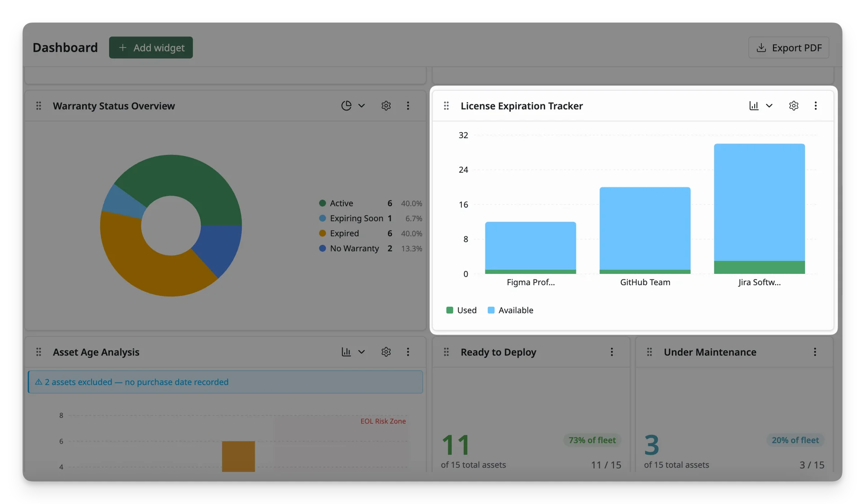Image resolution: width=865 pixels, height=504 pixels.
Task: Toggle the Available series in chart legend
Action: click(x=510, y=310)
